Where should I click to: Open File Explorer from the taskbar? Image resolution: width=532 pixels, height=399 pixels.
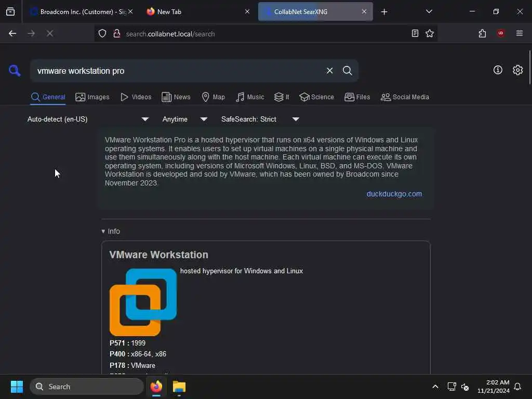179,387
